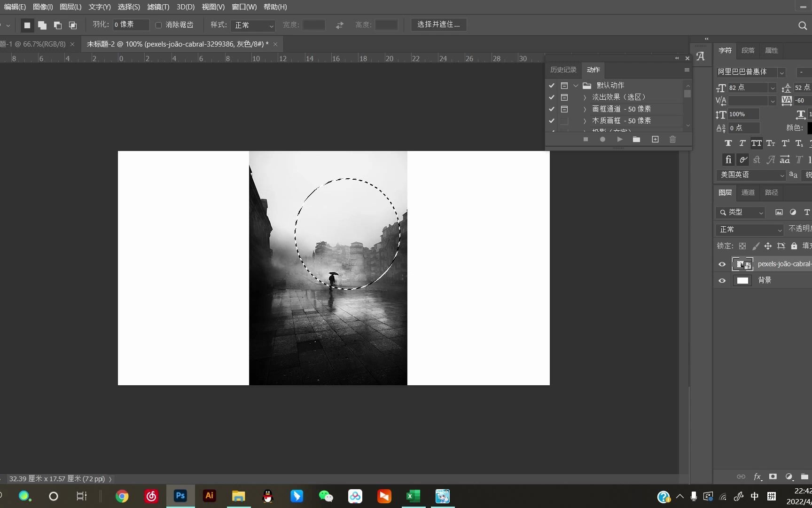The image size is (812, 508).
Task: Expand the 淡出效果（选区） action
Action: (x=584, y=97)
